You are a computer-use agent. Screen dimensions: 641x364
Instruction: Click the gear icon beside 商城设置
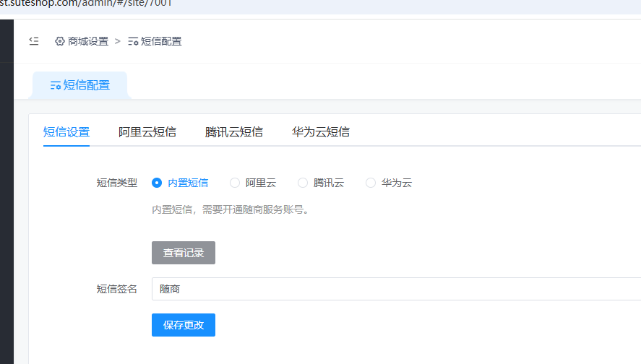(x=60, y=41)
